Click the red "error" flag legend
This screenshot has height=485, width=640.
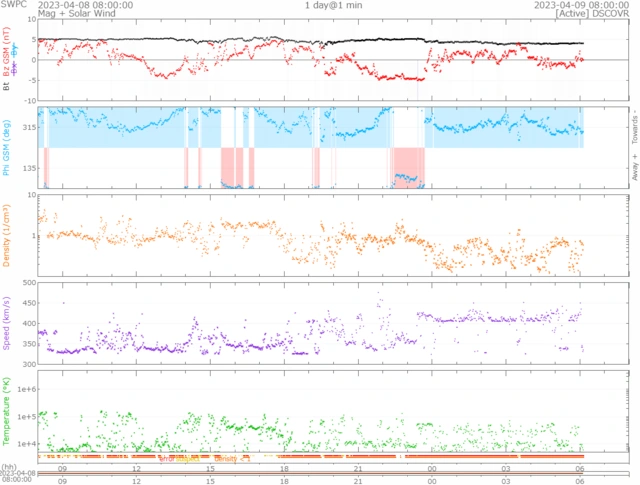(167, 459)
